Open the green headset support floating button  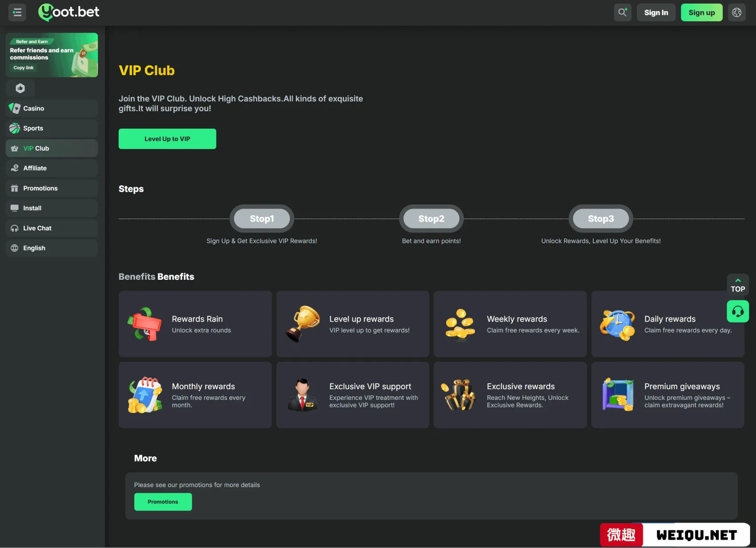click(x=738, y=311)
